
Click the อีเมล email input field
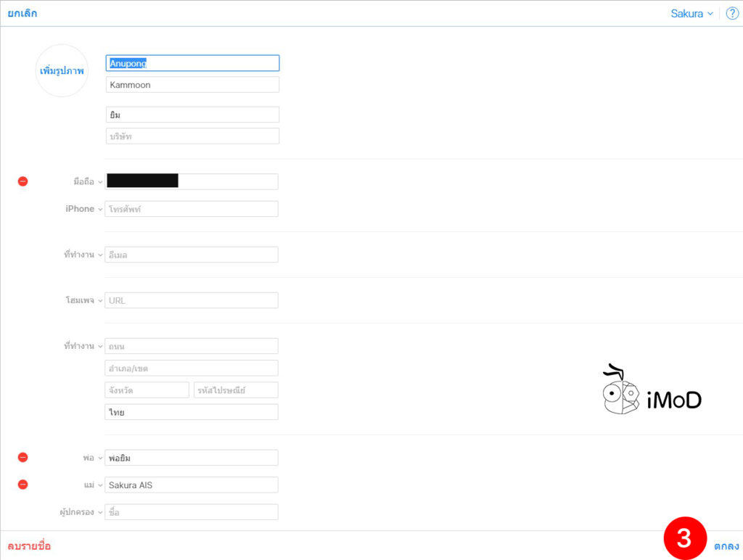[x=192, y=255]
